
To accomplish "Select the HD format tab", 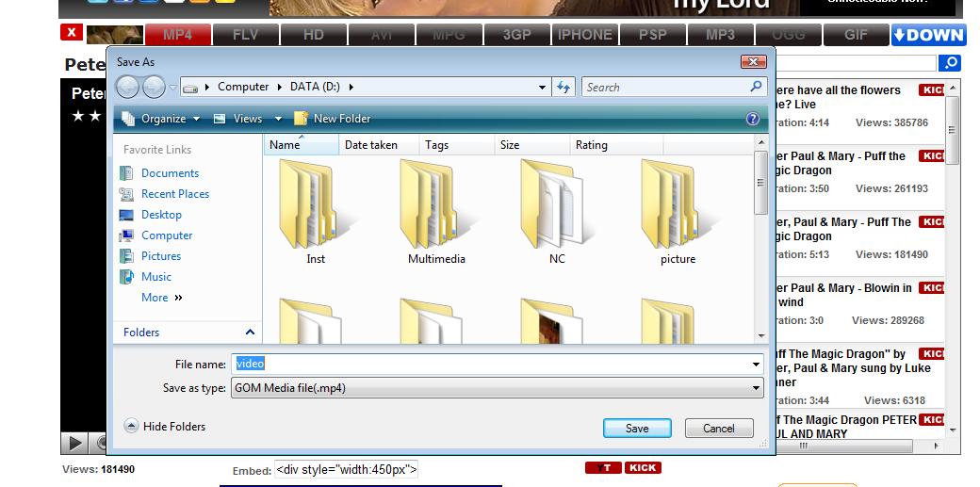I will [x=313, y=35].
